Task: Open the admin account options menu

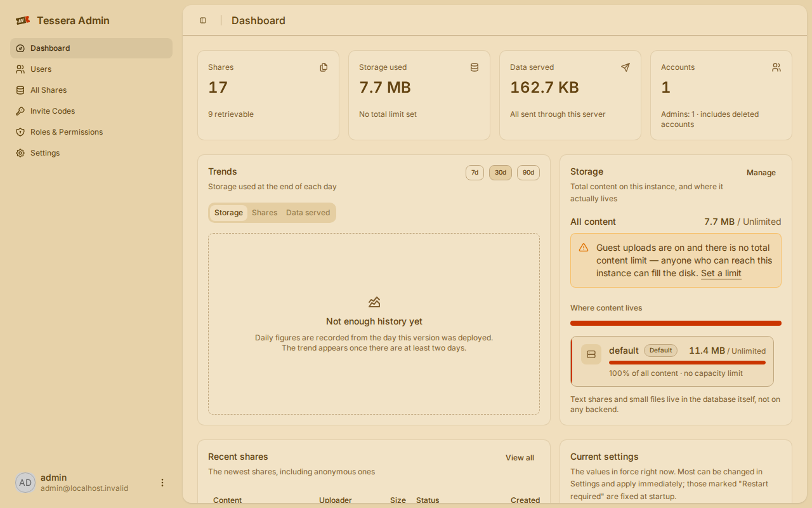Action: click(x=162, y=483)
